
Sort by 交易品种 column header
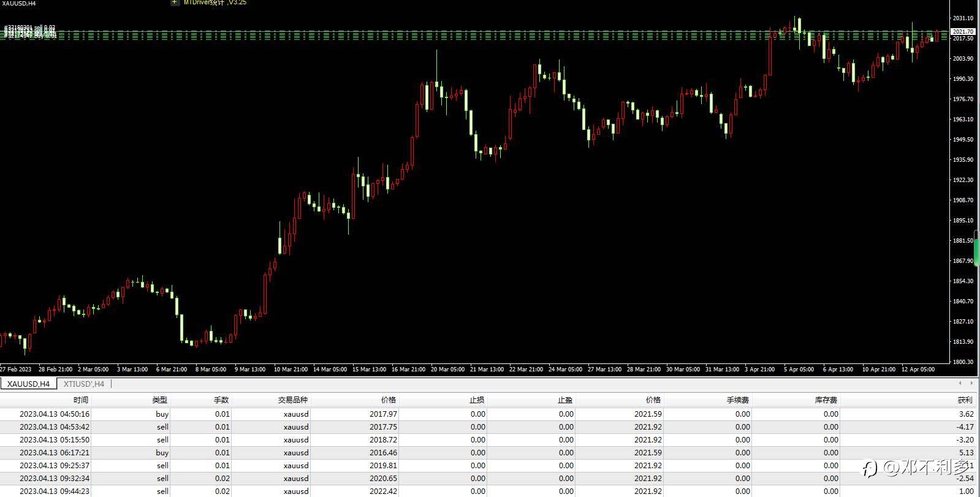point(293,400)
